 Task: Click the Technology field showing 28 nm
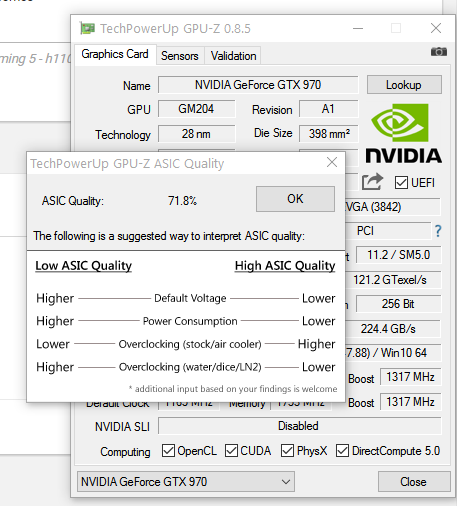[196, 134]
